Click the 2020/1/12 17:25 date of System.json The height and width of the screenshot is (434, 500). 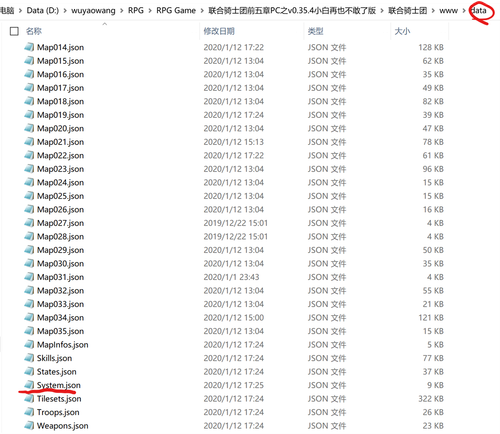point(234,385)
